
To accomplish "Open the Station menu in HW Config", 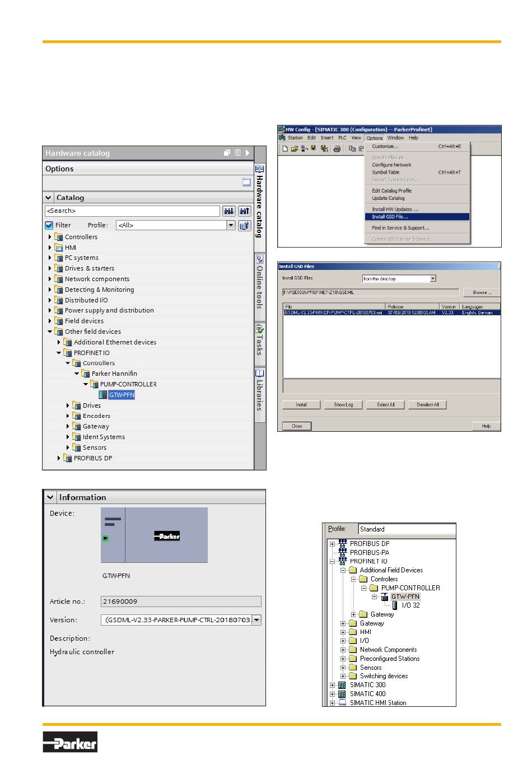I will click(295, 138).
